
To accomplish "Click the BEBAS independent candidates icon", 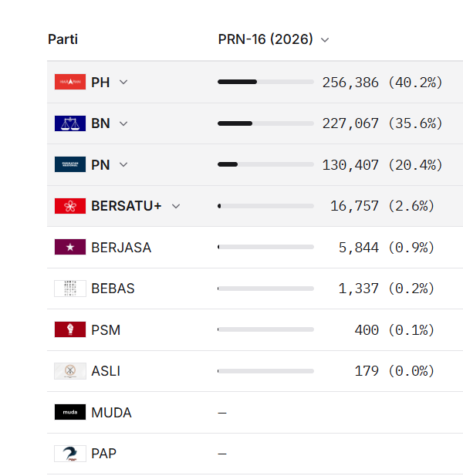I will pyautogui.click(x=70, y=289).
